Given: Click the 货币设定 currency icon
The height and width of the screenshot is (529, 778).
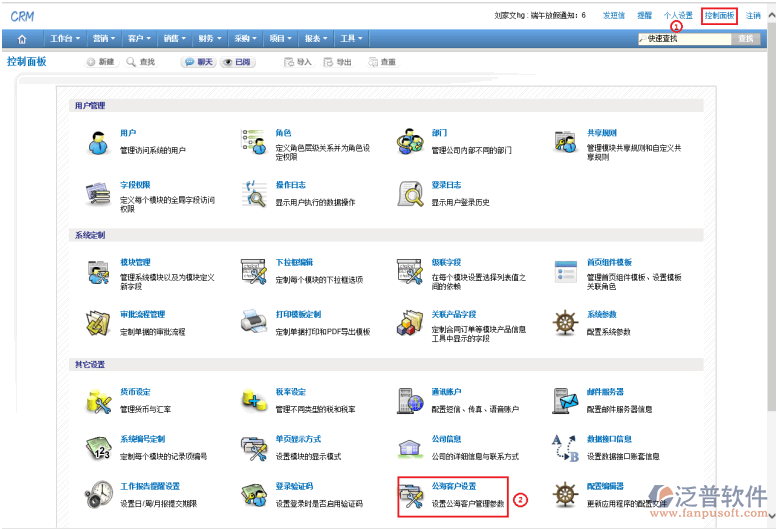Looking at the screenshot, I should [x=98, y=400].
